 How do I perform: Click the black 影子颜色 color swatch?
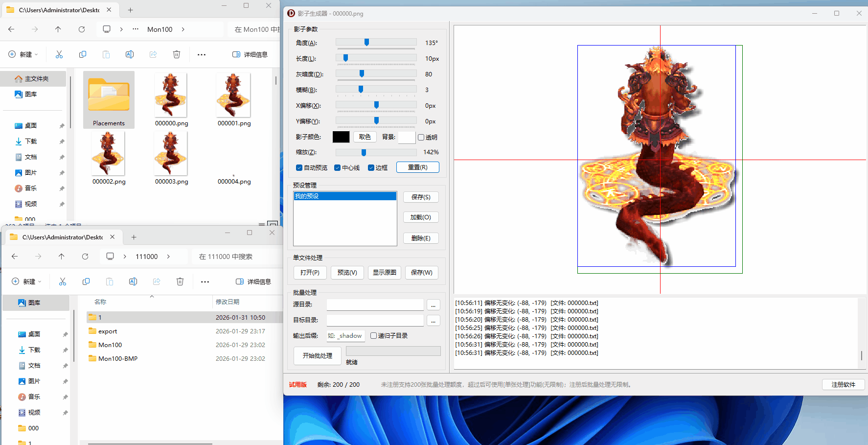pyautogui.click(x=341, y=137)
